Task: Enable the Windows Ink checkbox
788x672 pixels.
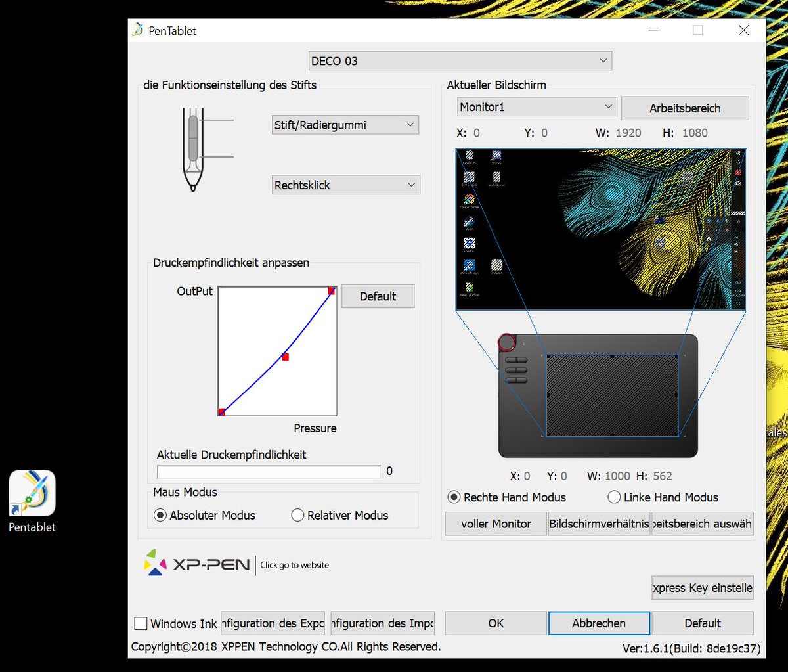Action: point(141,623)
